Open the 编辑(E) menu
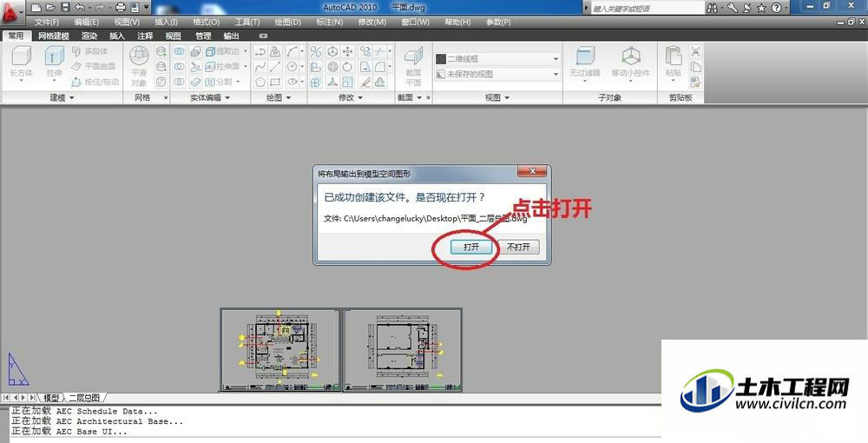The image size is (868, 443). coord(86,23)
